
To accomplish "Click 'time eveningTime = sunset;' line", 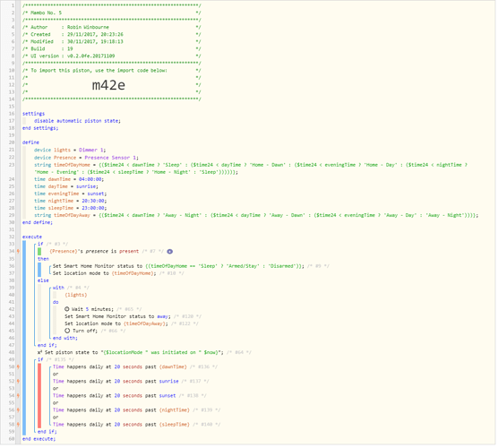I will (71, 194).
